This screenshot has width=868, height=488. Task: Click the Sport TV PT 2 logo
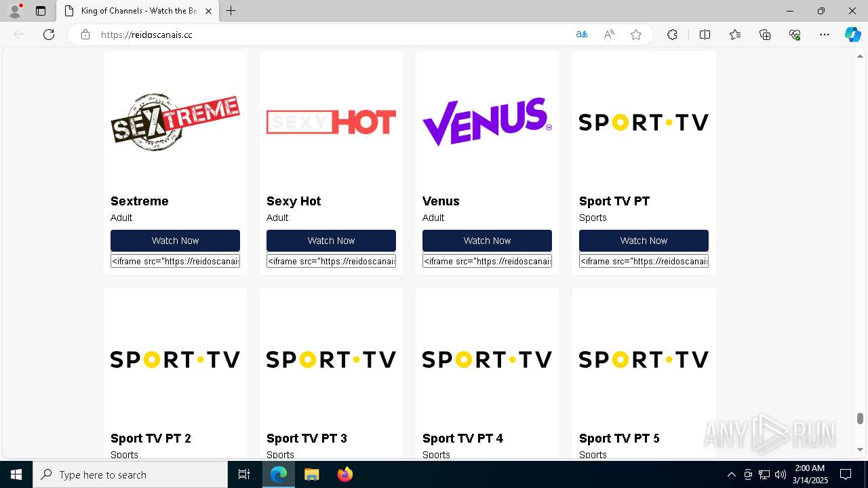coord(175,359)
